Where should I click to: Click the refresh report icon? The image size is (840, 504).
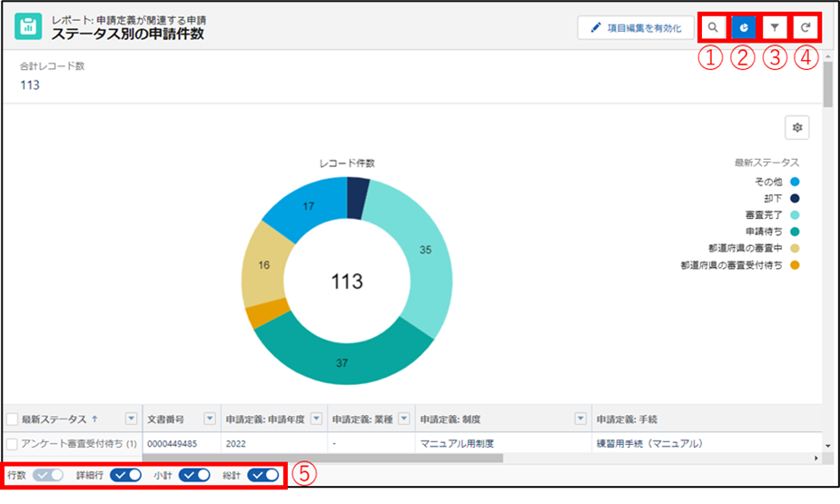point(805,28)
